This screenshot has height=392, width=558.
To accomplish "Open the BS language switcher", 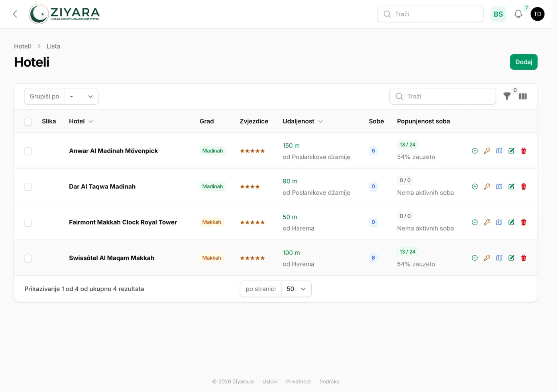I will [498, 14].
